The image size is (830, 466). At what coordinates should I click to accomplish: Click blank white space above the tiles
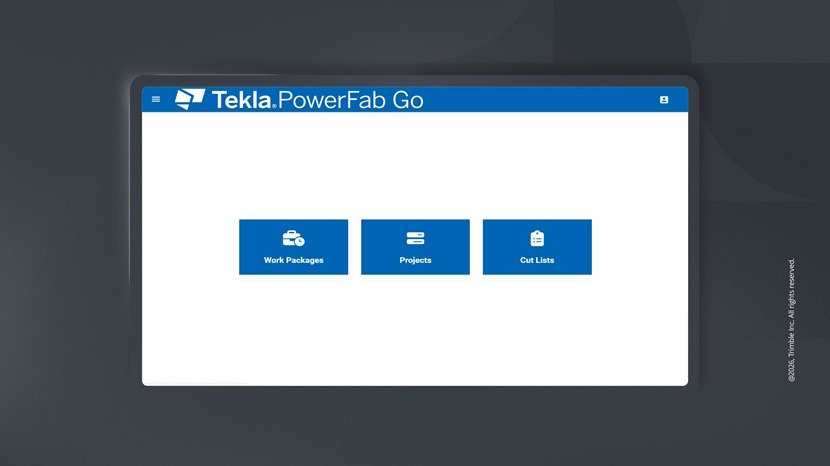point(415,165)
